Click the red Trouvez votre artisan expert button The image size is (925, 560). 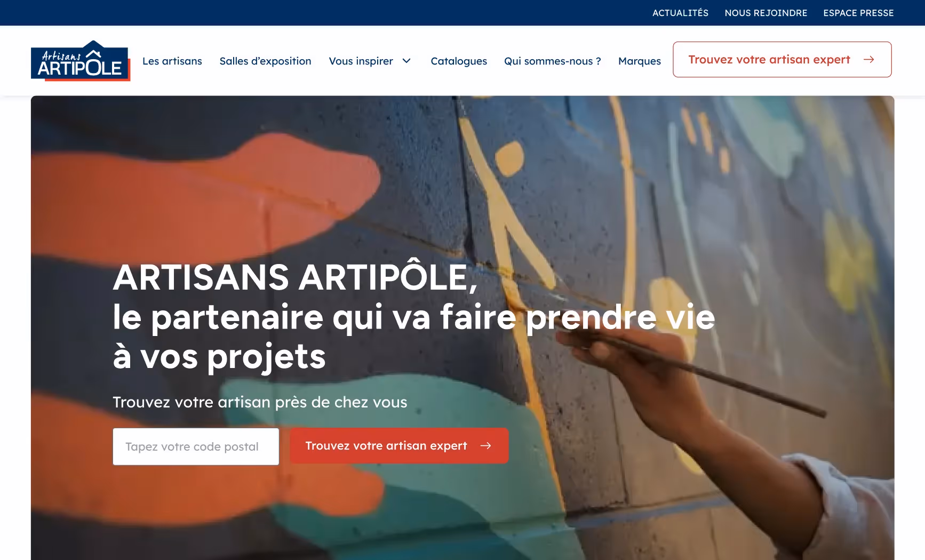(x=399, y=446)
